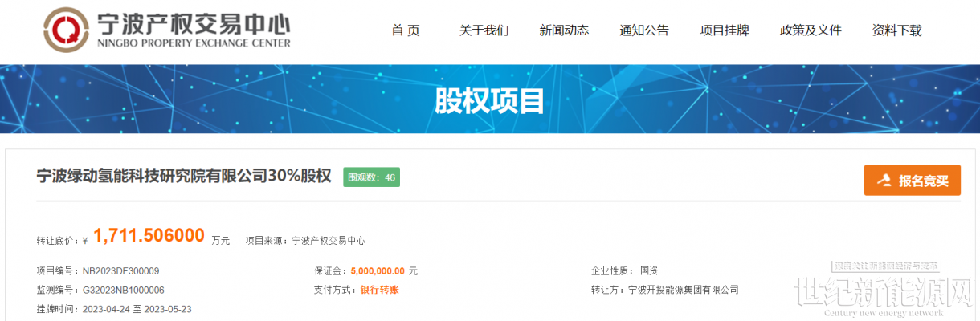Click transferor 宁波开投能源集团有限公司
Screen dimensions: 980x321
[684, 290]
